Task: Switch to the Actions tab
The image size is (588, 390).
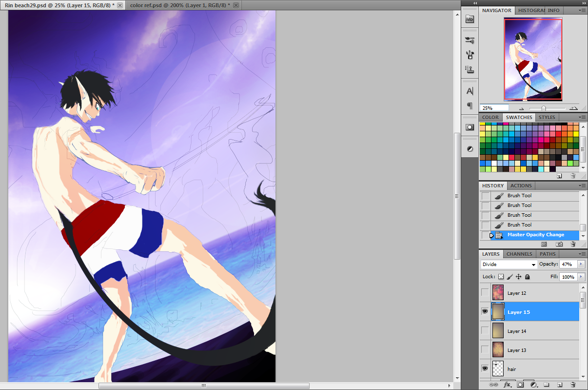Action: tap(521, 185)
